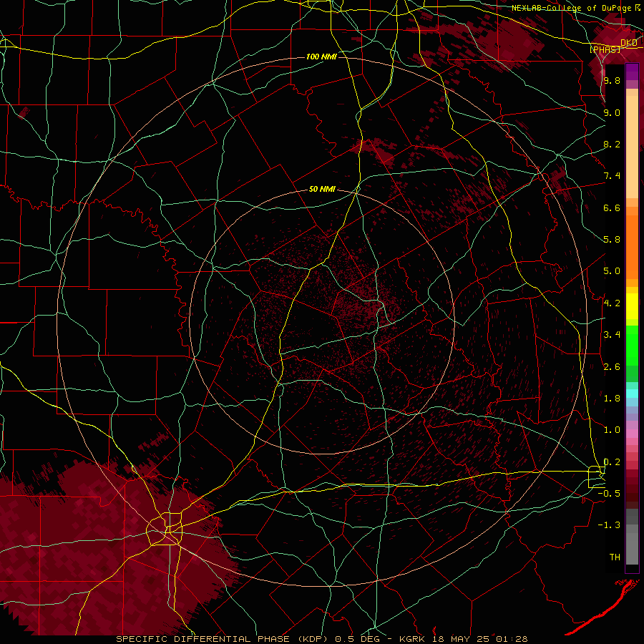Click the gray TH segment of the color bar
The image size is (644, 644).
(x=632, y=548)
